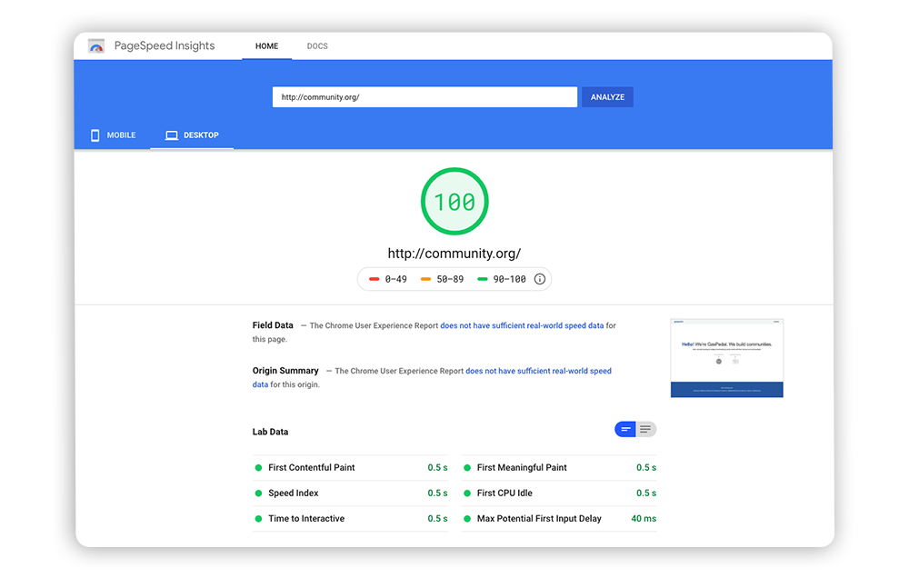Switch Lab Data to expanded view

[x=645, y=429]
